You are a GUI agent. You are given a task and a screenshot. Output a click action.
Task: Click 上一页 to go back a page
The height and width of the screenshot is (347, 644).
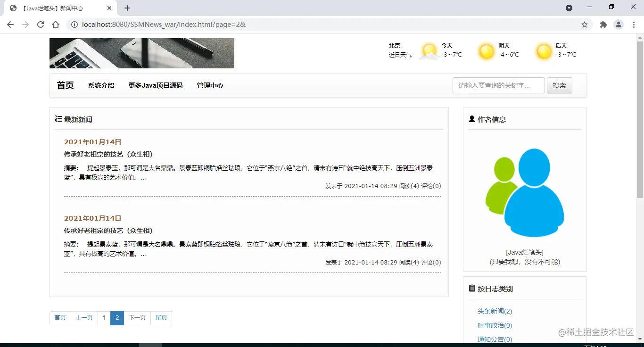[x=84, y=318]
